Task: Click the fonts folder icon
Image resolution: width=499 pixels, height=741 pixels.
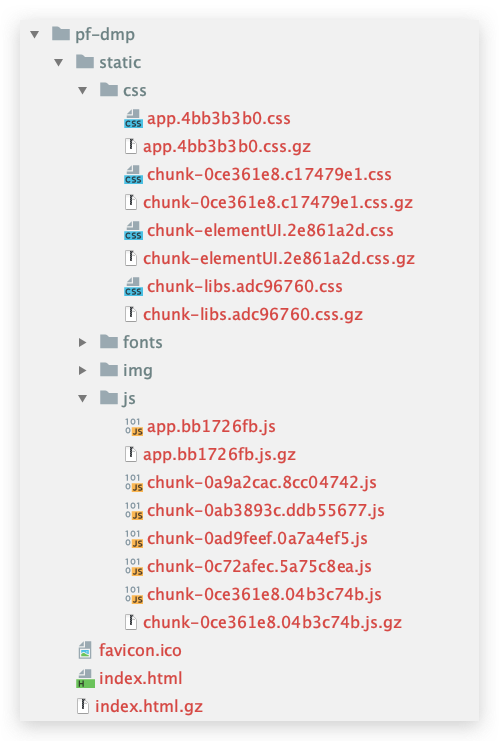Action: (x=109, y=341)
